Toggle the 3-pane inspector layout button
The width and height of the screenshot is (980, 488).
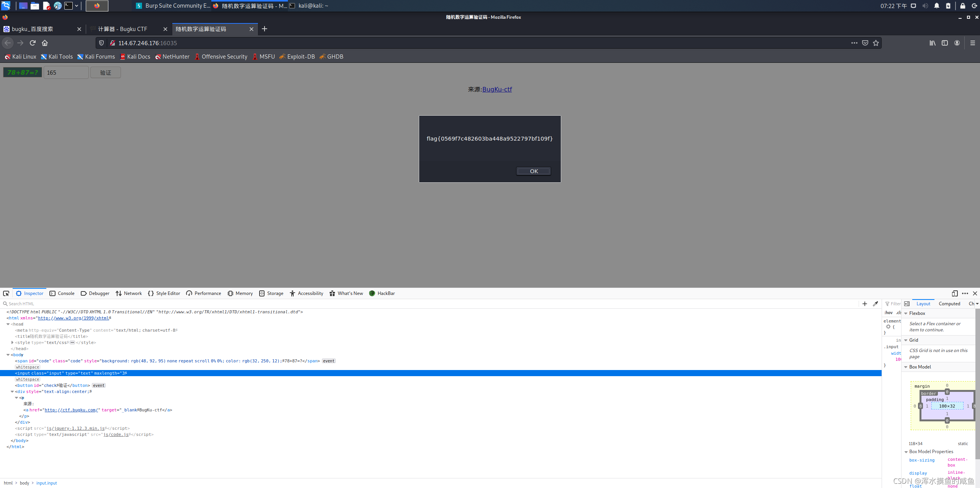(x=907, y=304)
